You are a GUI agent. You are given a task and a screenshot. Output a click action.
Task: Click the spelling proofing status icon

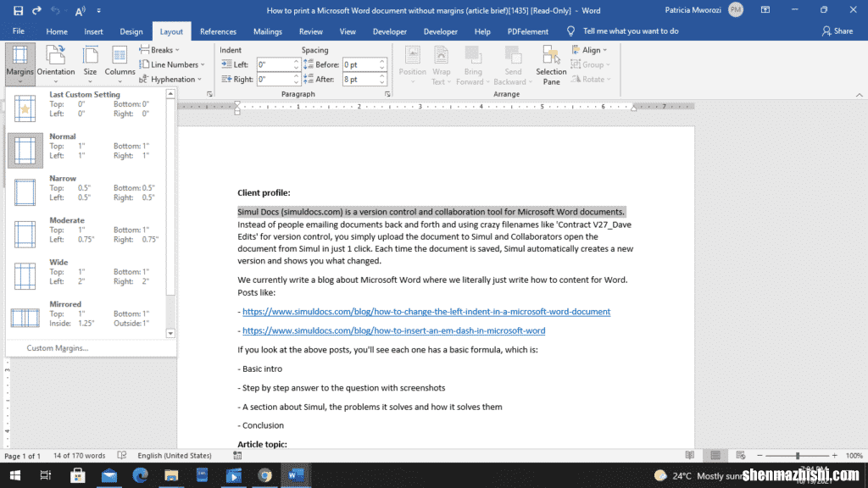click(122, 455)
